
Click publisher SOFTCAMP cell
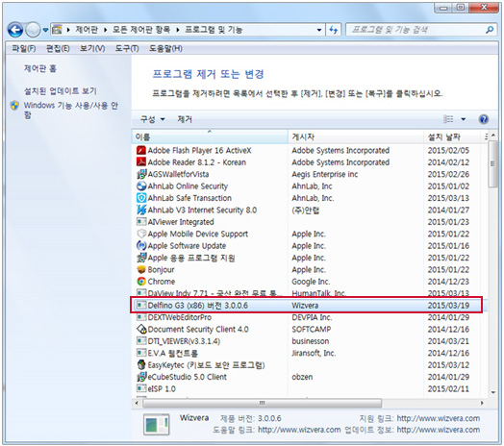[311, 329]
